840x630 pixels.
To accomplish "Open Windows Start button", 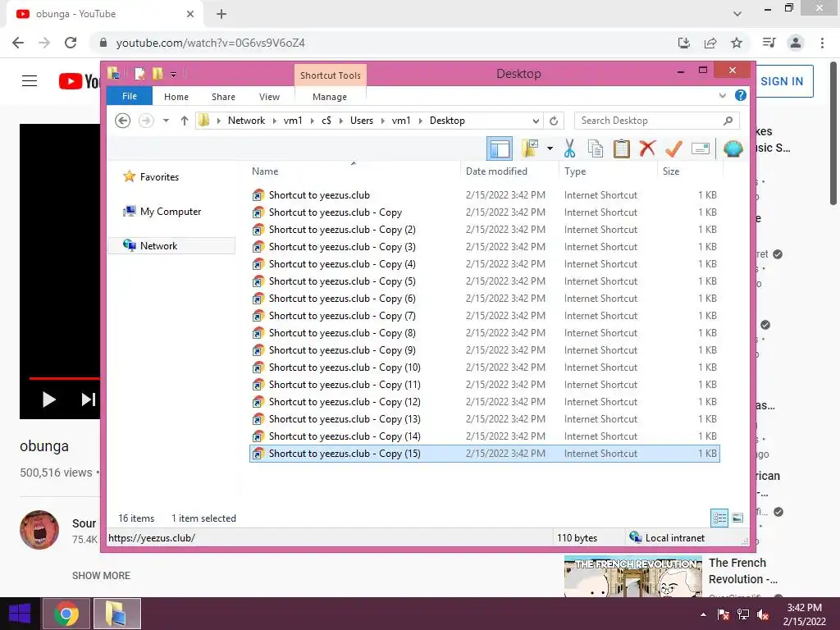I will click(x=20, y=614).
